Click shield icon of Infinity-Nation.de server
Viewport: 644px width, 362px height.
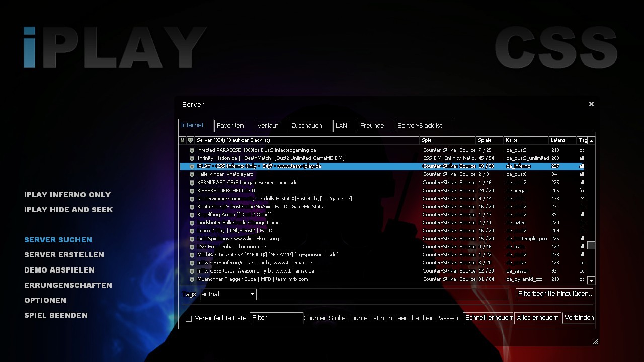coord(192,158)
